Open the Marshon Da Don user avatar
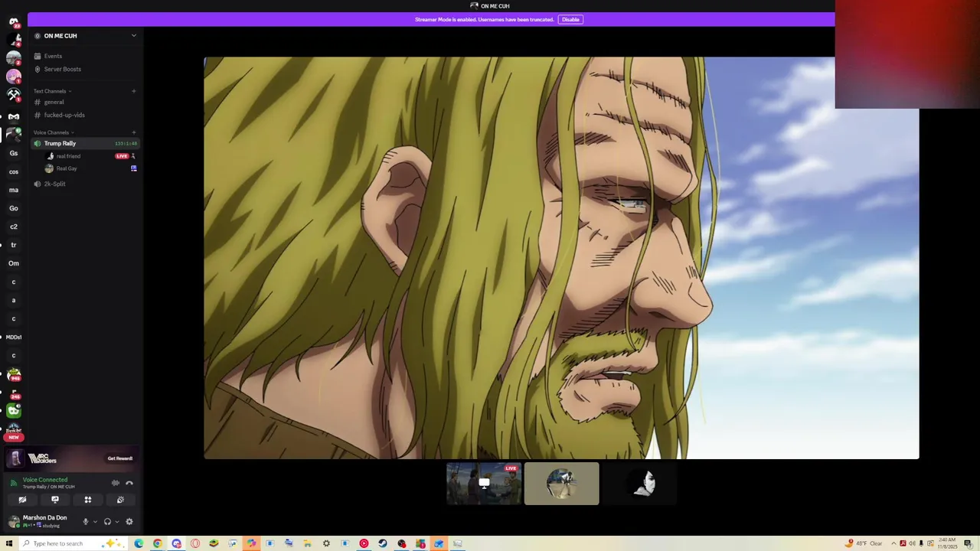This screenshot has height=551, width=980. click(x=14, y=522)
